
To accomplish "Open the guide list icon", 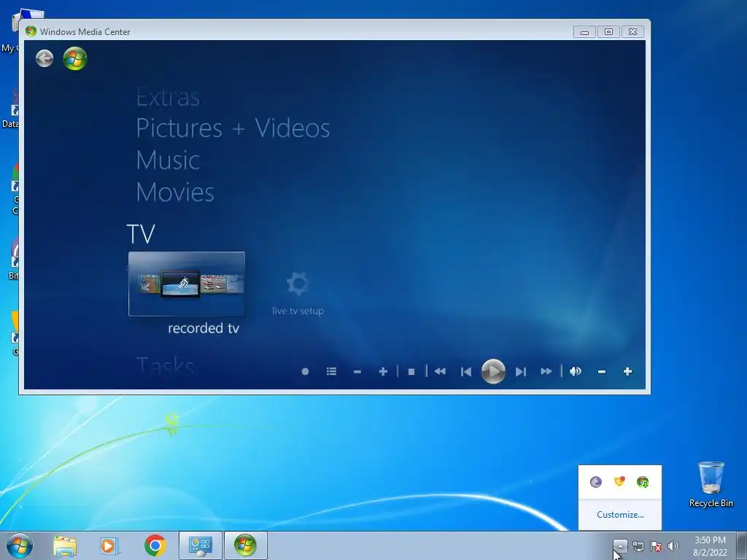I will click(332, 371).
